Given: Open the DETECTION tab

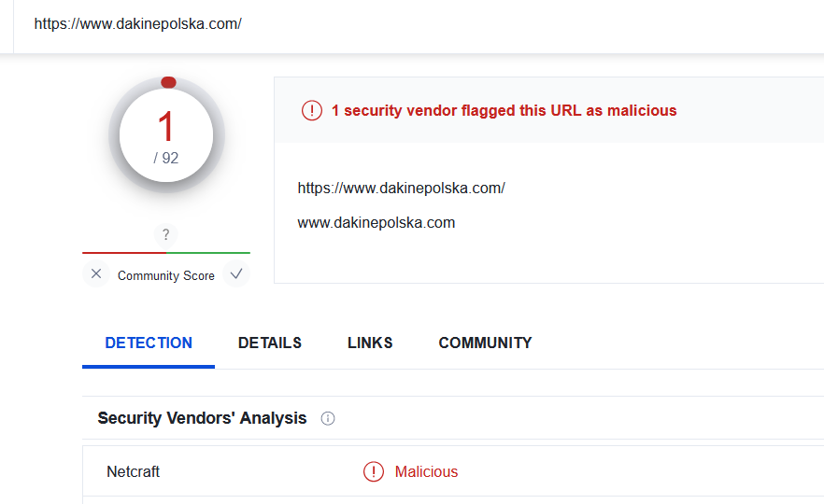Looking at the screenshot, I should (x=149, y=343).
